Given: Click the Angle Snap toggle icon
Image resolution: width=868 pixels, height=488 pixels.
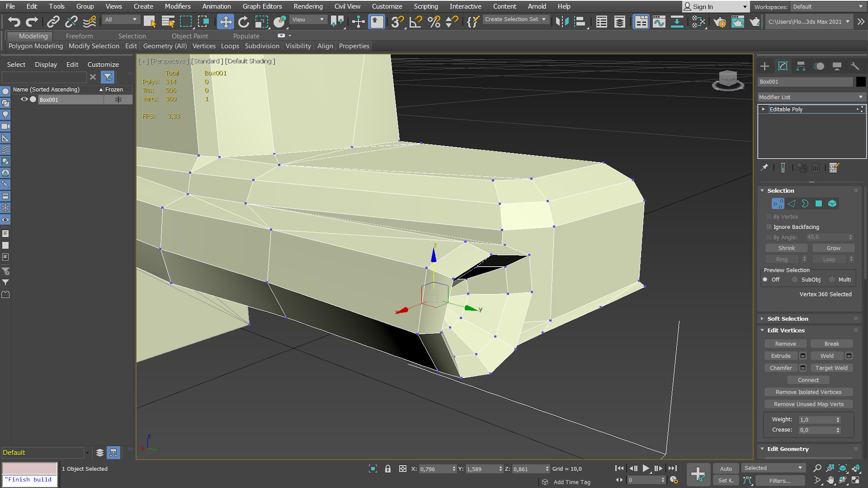Looking at the screenshot, I should (415, 22).
